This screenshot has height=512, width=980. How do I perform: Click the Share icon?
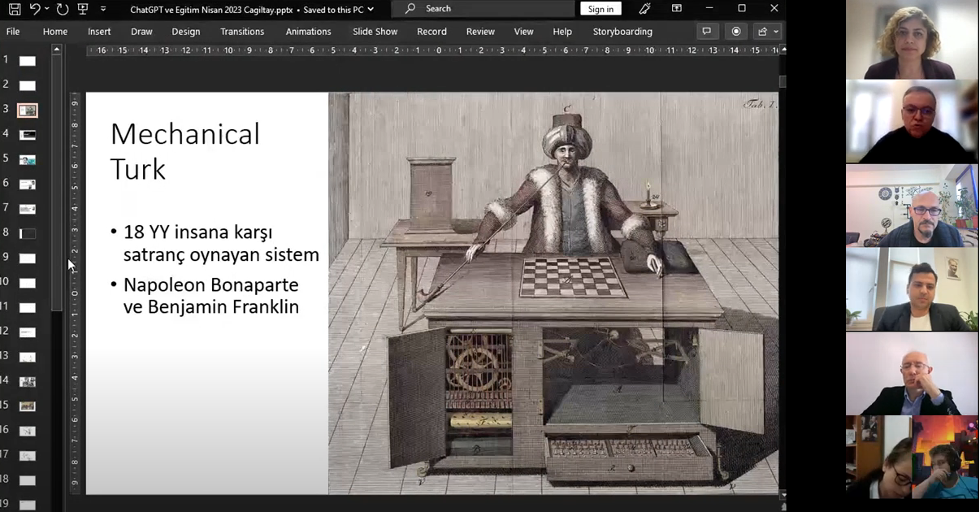coord(762,32)
